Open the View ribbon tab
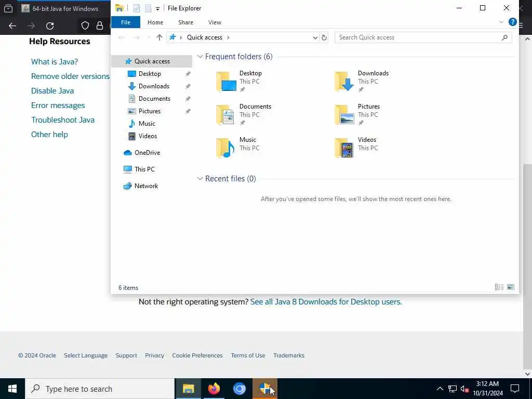The height and width of the screenshot is (399, 532). click(x=215, y=22)
